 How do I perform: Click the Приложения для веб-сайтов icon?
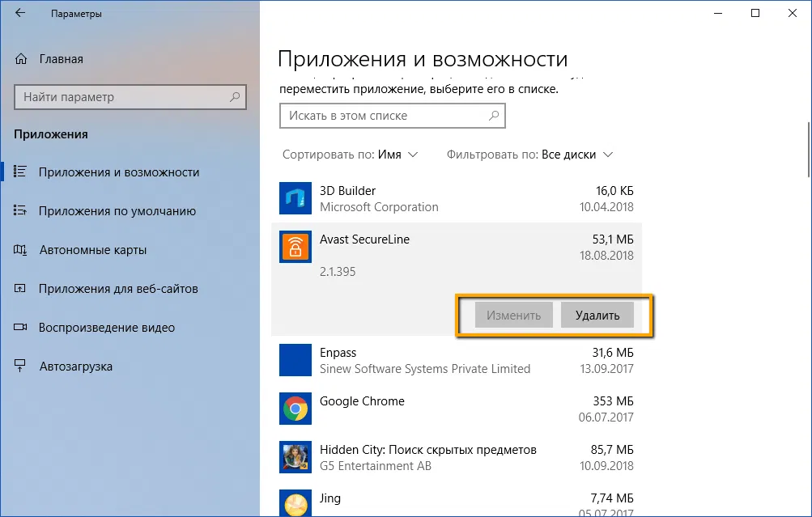coord(19,289)
